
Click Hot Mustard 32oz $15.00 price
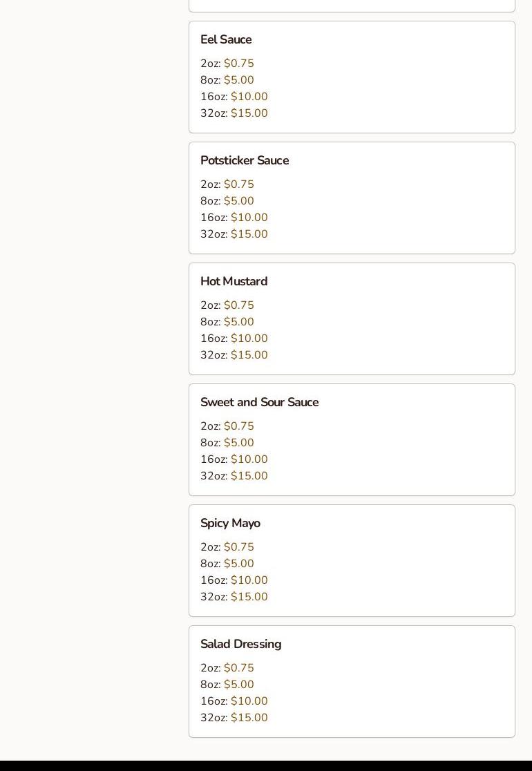(249, 355)
